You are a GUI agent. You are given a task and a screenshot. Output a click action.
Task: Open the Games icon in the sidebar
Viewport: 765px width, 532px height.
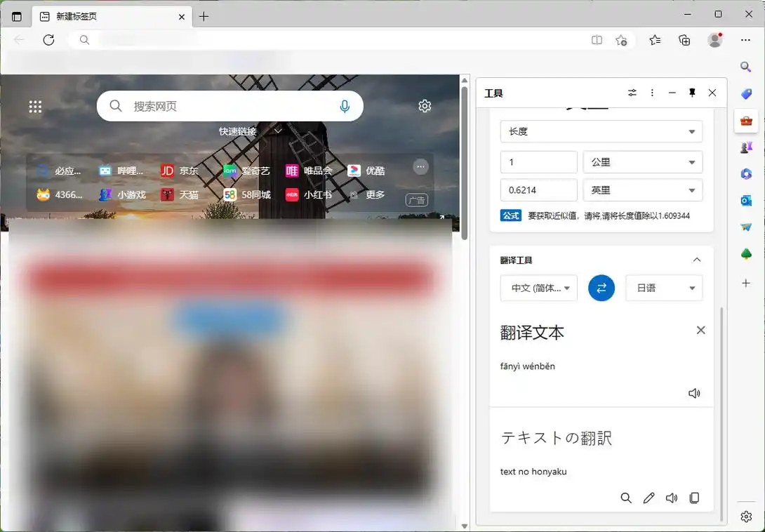[x=746, y=147]
